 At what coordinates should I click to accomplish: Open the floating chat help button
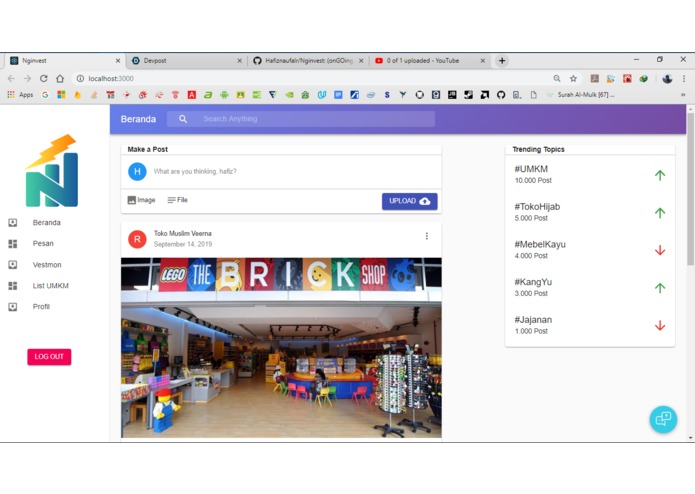point(663,419)
